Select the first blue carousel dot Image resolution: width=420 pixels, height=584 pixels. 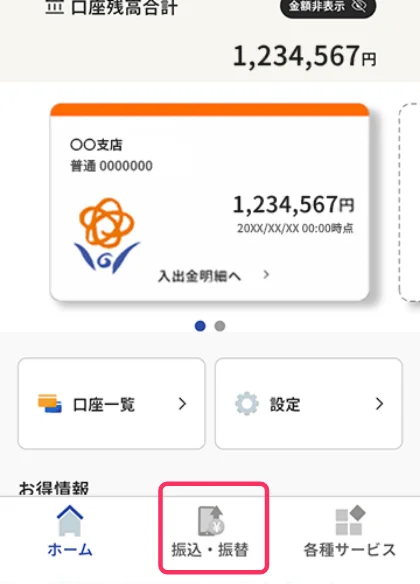coord(200,326)
